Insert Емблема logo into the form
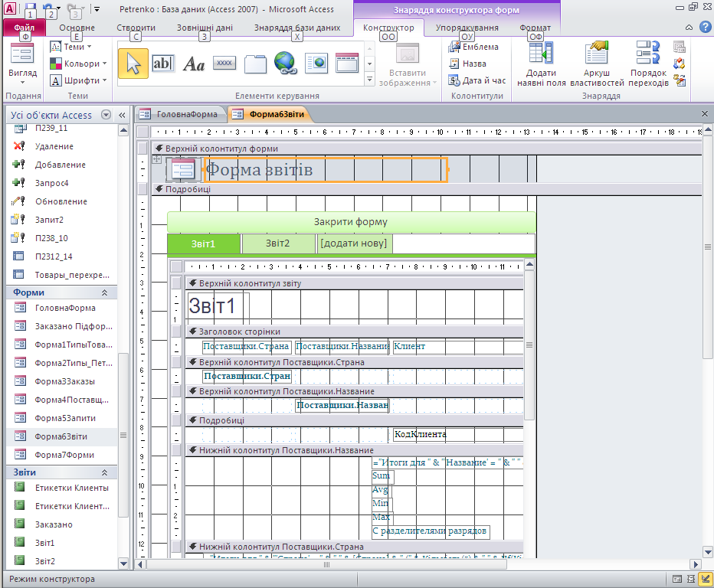The width and height of the screenshot is (714, 588). pos(473,47)
